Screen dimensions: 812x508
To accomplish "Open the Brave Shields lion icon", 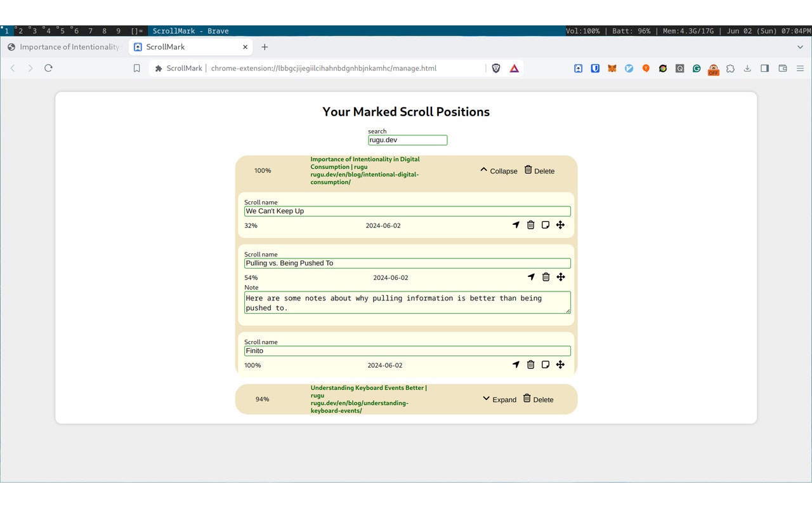I will pos(496,68).
